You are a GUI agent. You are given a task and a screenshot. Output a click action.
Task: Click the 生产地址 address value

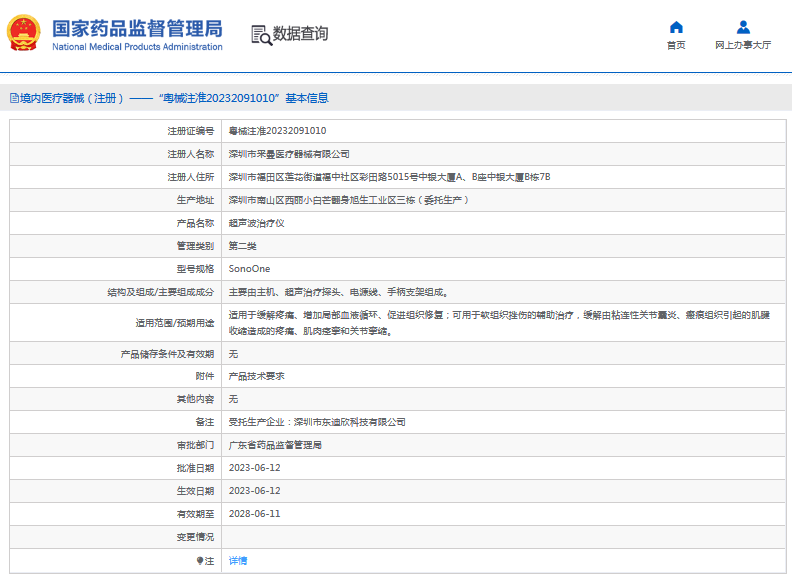tap(349, 200)
